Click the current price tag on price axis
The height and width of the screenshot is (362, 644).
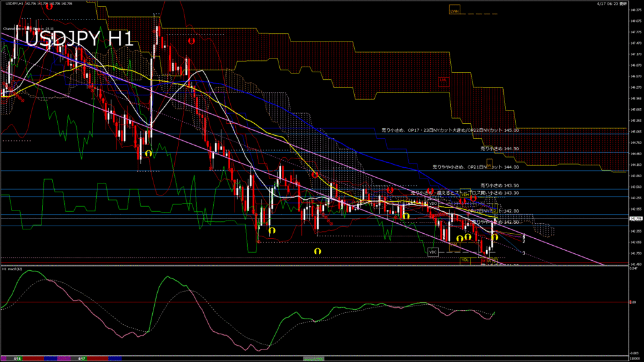636,218
